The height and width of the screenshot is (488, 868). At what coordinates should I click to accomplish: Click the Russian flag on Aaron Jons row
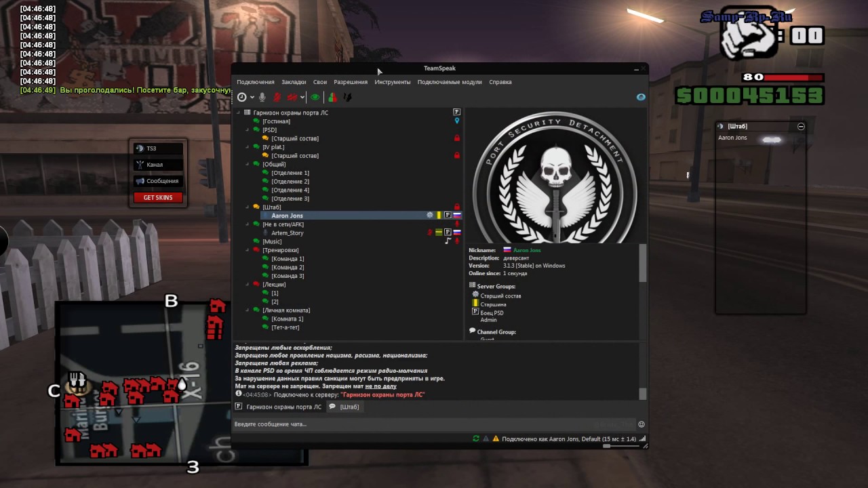point(457,216)
